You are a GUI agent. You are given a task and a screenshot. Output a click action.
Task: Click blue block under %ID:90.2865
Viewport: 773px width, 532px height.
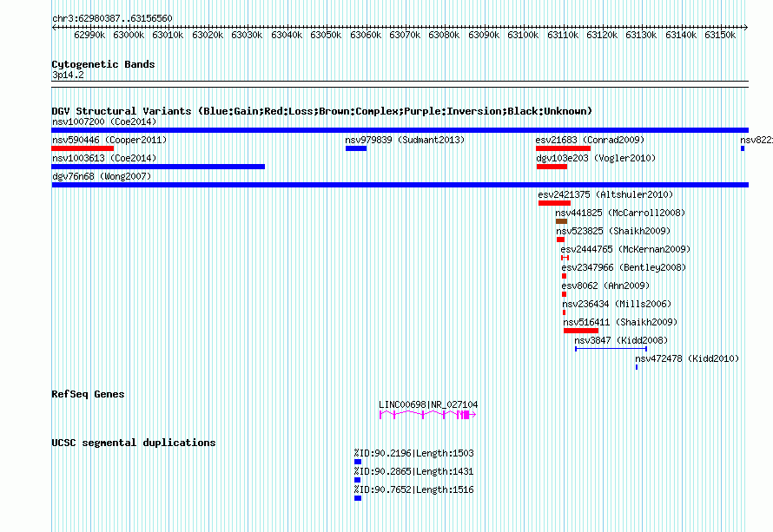click(358, 480)
